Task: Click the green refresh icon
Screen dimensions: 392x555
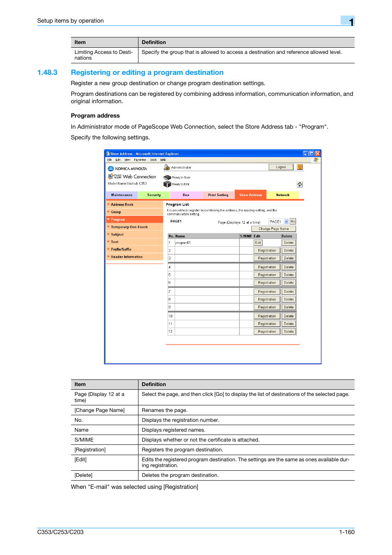Action: point(300,185)
